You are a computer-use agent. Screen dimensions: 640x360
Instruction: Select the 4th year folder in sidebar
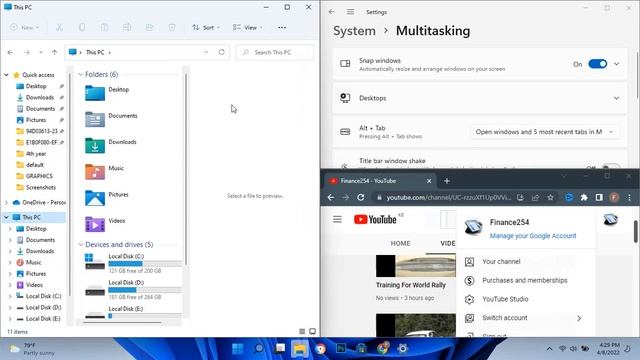[36, 153]
